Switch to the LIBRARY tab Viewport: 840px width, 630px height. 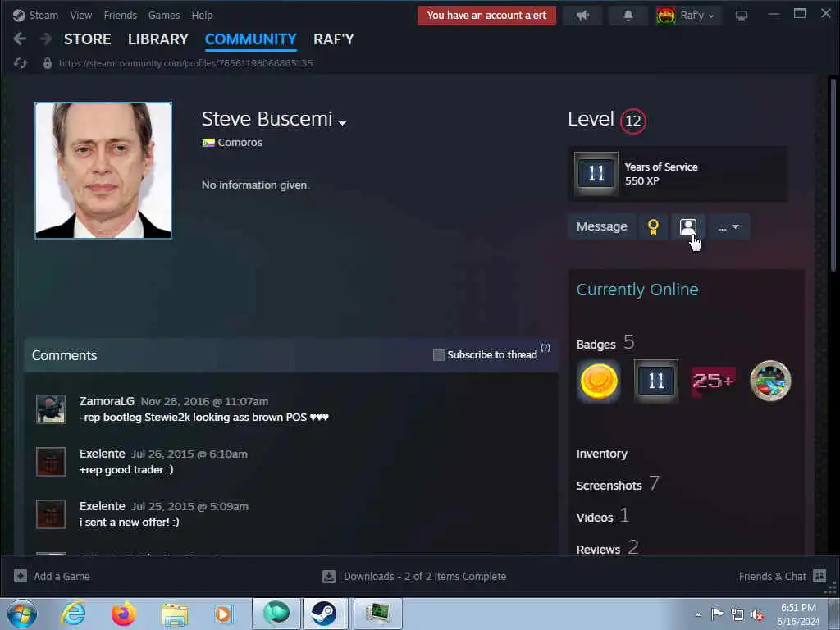(158, 39)
